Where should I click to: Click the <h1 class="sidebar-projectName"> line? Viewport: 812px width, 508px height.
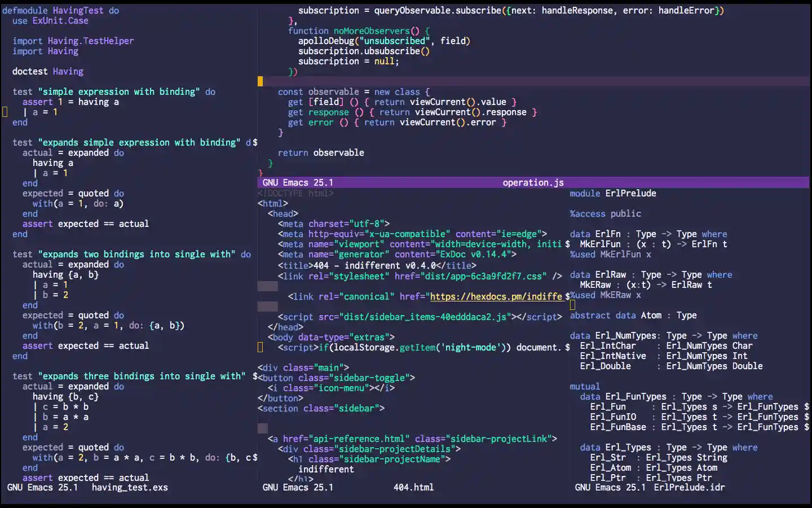[x=369, y=459]
